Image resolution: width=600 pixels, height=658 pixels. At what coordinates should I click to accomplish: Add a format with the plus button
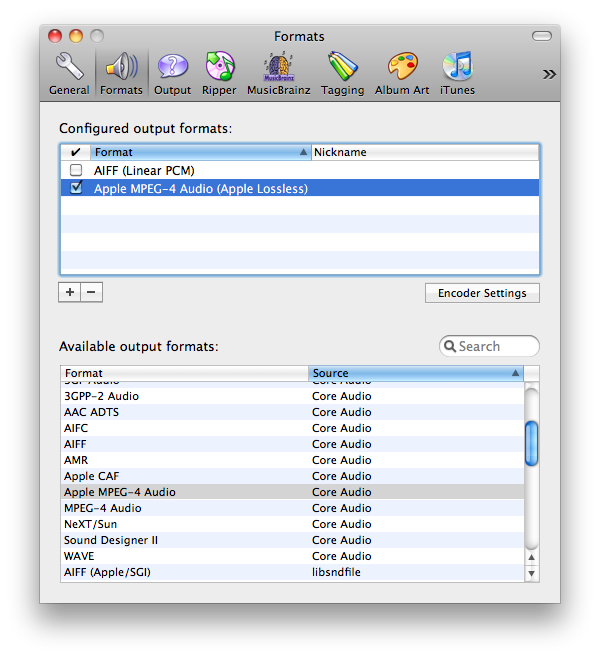70,292
